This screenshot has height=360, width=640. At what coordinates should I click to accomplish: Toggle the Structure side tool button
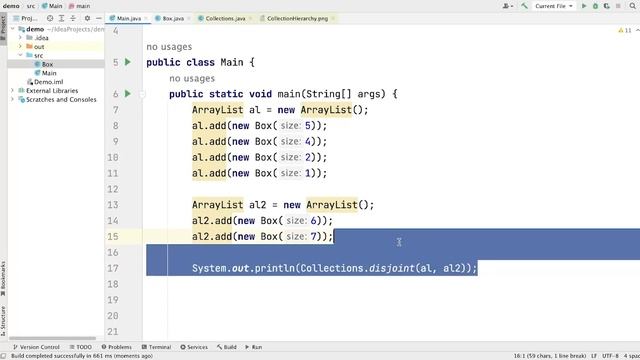tap(3, 321)
